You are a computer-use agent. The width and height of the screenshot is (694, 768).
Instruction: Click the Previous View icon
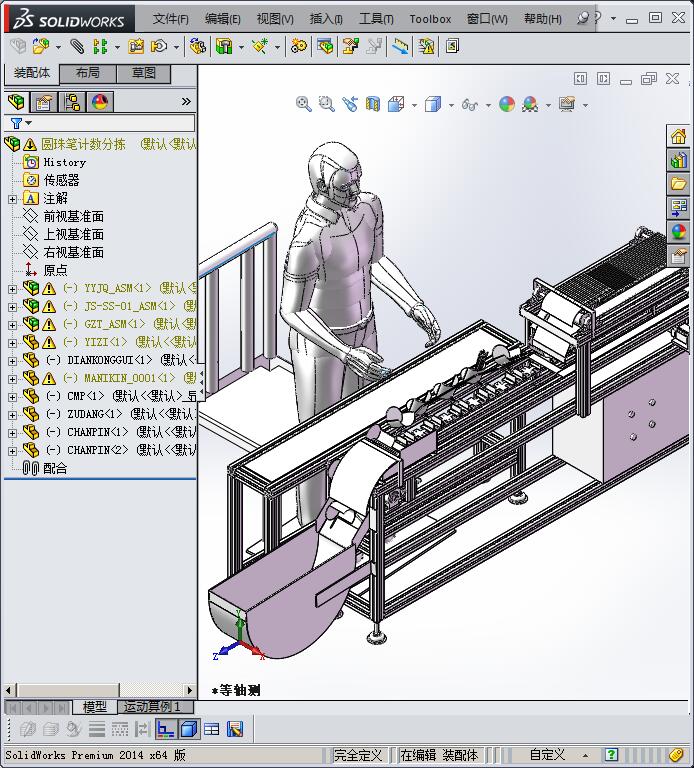coord(350,104)
